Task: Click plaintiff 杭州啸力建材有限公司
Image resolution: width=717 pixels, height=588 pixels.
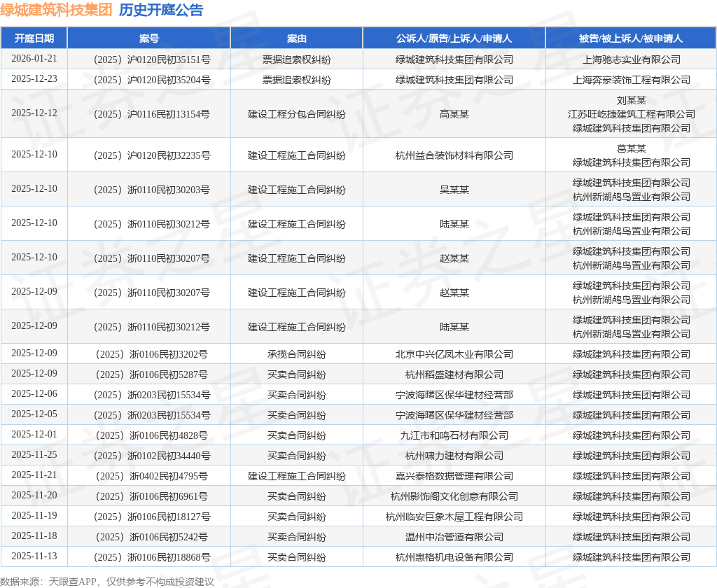Action: [454, 456]
